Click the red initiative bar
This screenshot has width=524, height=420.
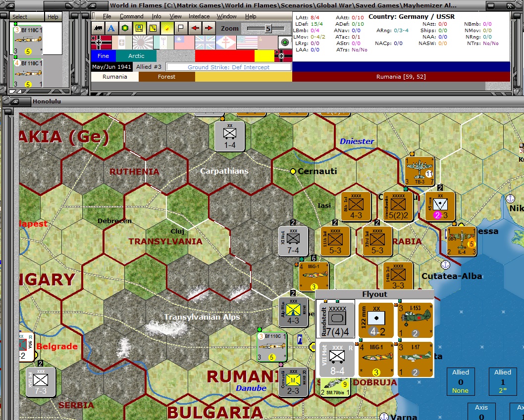[x=224, y=56]
